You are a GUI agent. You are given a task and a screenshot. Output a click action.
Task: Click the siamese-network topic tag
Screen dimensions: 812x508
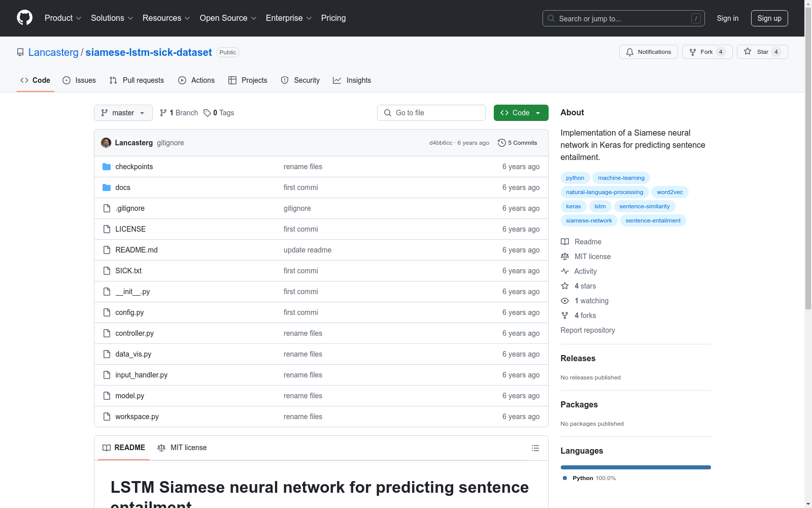[x=589, y=220]
